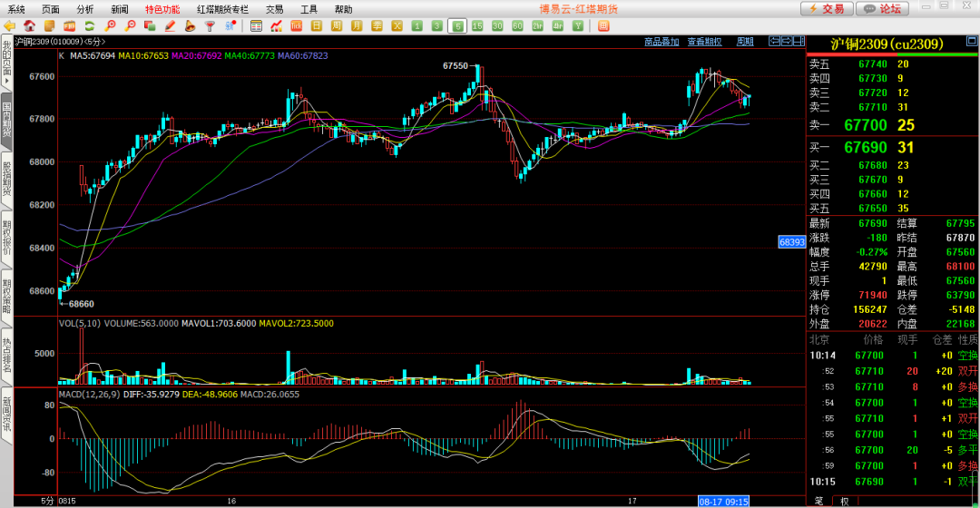Screen dimensions: 980x508
Task: Select the 60-minute period
Action: point(517,25)
